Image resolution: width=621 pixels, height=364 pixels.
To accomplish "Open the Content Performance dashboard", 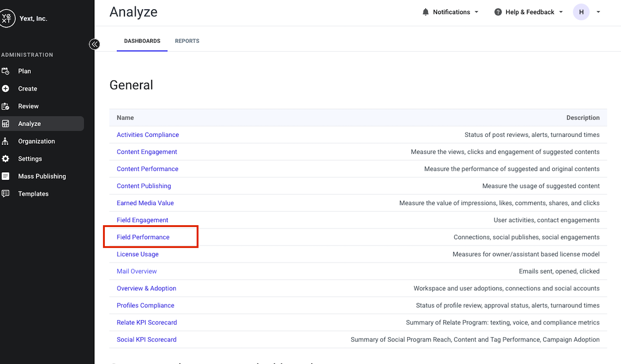I will 147,169.
